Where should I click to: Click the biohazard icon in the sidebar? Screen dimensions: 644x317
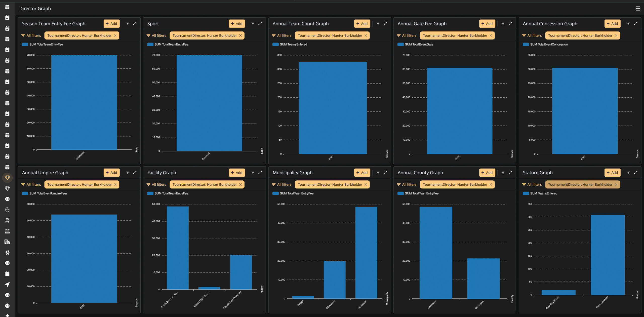pos(7,252)
